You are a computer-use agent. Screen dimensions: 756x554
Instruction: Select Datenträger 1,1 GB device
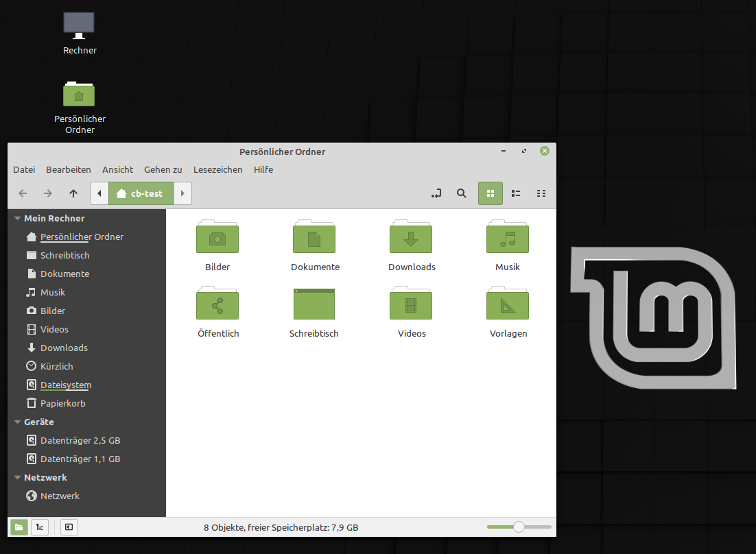click(87, 459)
